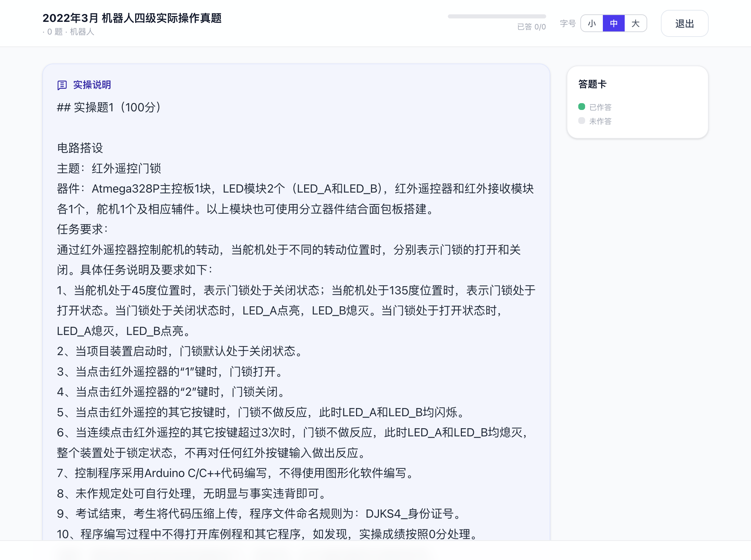Screen dimensions: 751x560
Task: Click the heading 实操题1（100分）
Action: [109, 107]
